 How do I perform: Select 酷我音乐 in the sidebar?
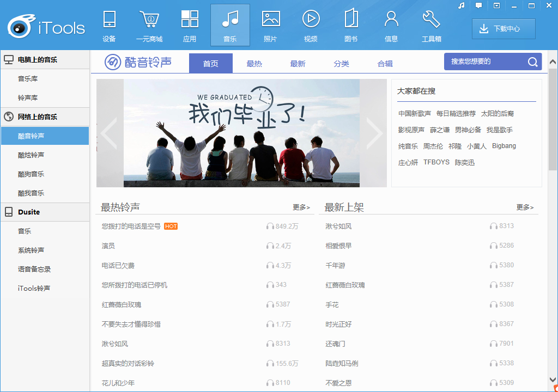45,193
